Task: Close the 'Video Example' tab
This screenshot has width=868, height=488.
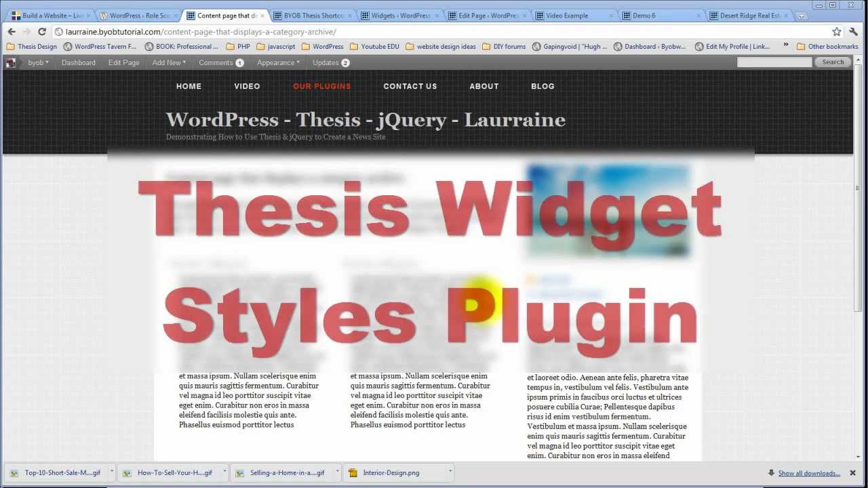Action: tap(611, 16)
